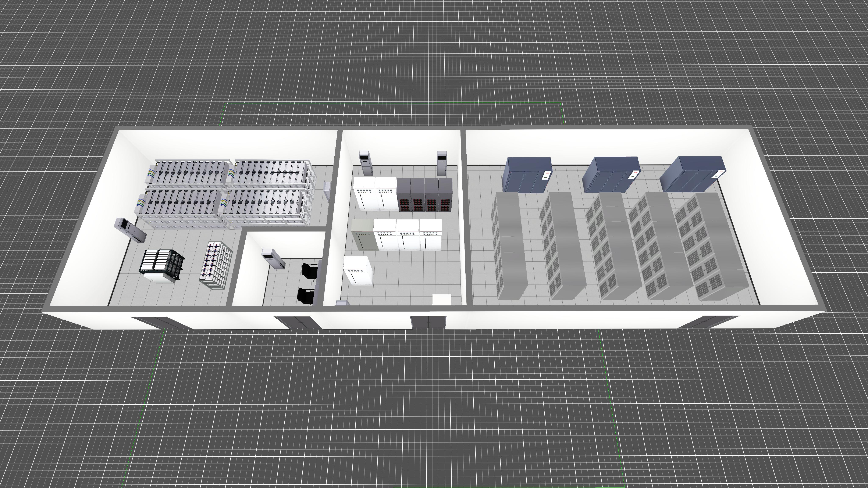Select the lower black office chair
This screenshot has height=488, width=868.
[306, 296]
